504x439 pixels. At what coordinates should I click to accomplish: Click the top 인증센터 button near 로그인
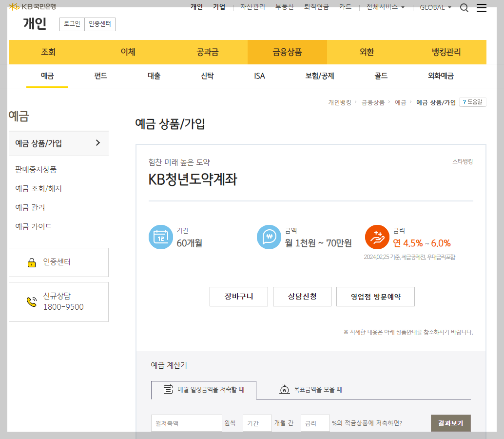(x=100, y=24)
